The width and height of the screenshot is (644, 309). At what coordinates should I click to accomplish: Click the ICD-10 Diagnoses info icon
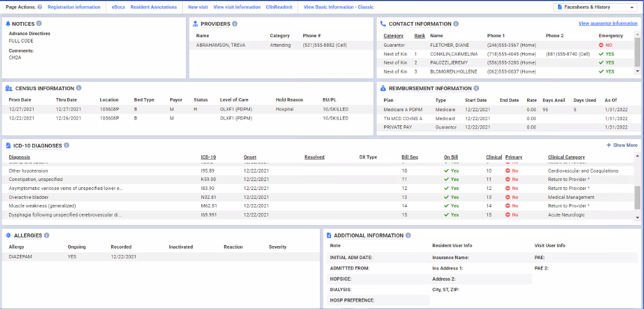tap(67, 145)
